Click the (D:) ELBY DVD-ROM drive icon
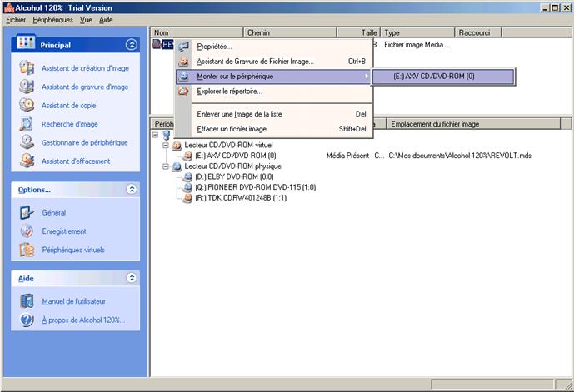The width and height of the screenshot is (574, 392). click(187, 177)
